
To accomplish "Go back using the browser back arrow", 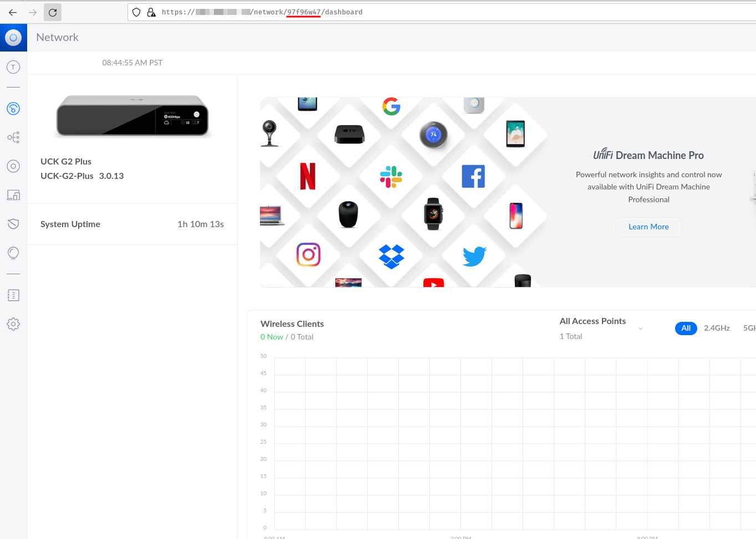I will coord(13,12).
